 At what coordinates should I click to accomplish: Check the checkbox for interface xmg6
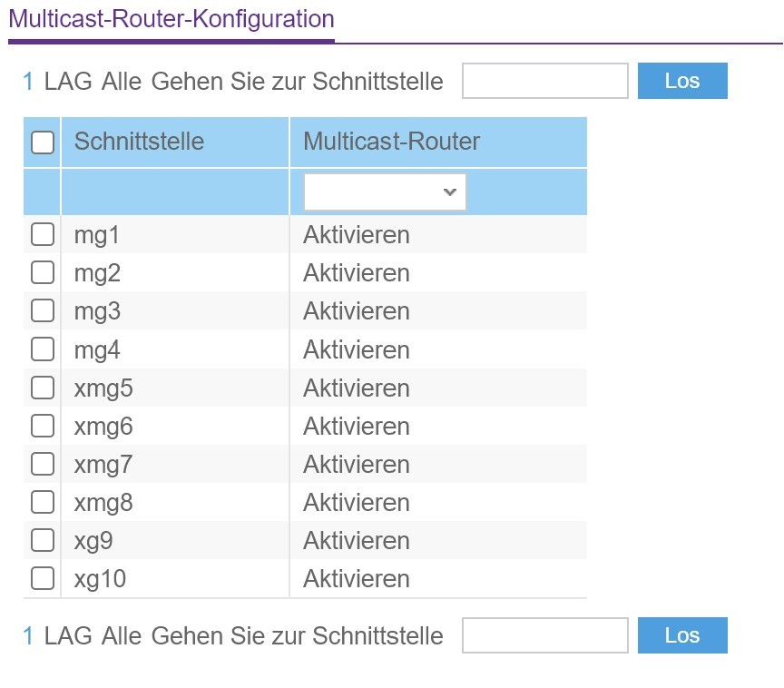click(x=42, y=426)
